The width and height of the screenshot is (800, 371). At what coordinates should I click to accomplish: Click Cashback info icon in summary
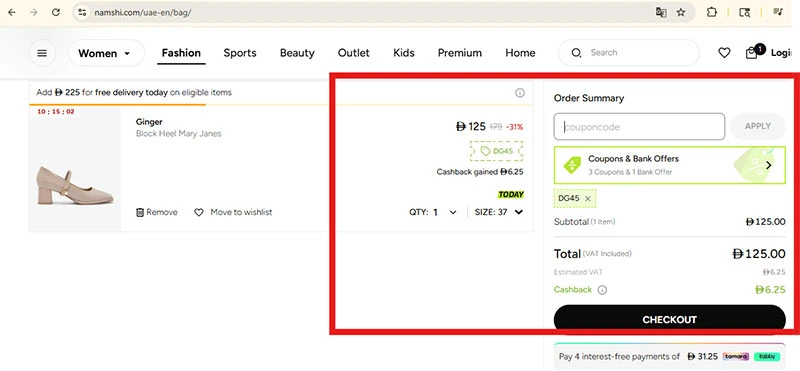(602, 290)
